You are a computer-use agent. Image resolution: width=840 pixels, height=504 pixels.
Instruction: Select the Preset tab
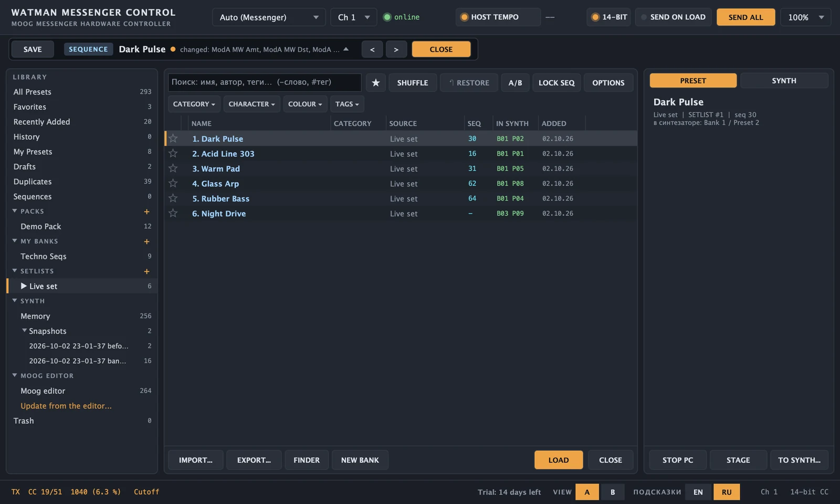[693, 80]
